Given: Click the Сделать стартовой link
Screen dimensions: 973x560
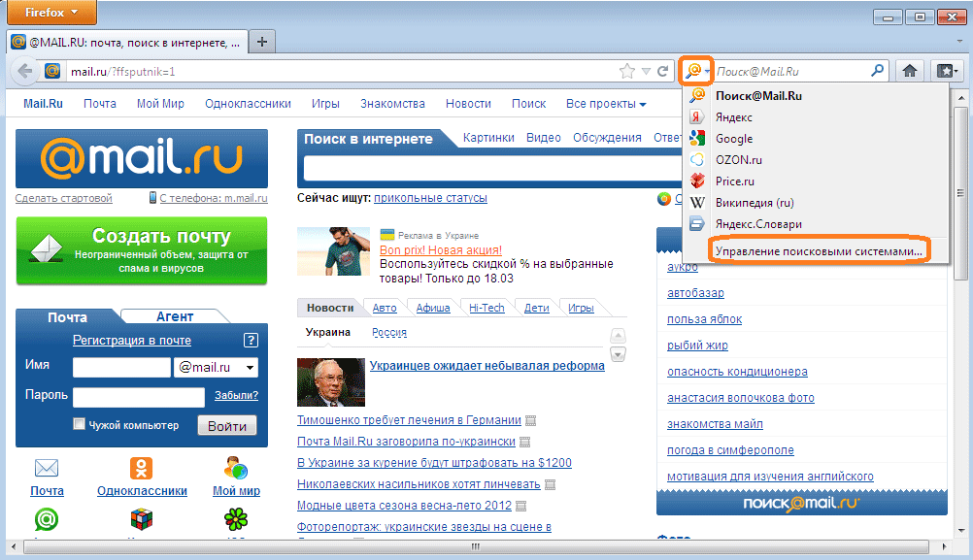Looking at the screenshot, I should [x=64, y=198].
